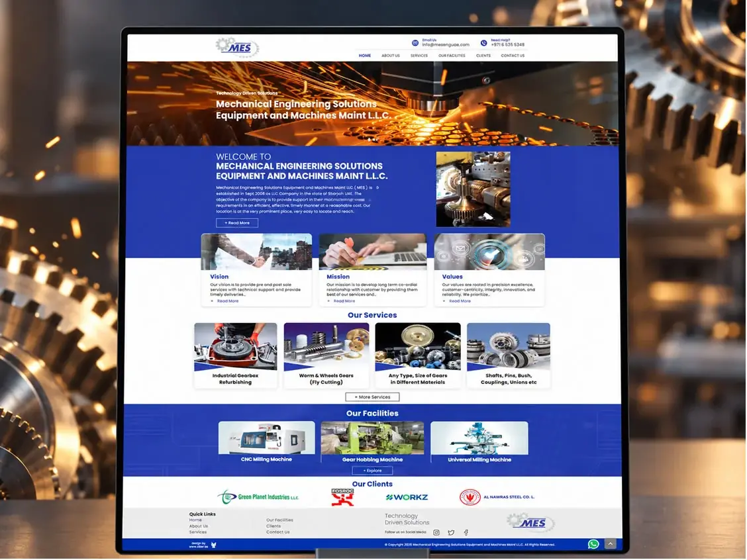Image resolution: width=747 pixels, height=560 pixels.
Task: Follow the Read More link under Values
Action: click(460, 301)
